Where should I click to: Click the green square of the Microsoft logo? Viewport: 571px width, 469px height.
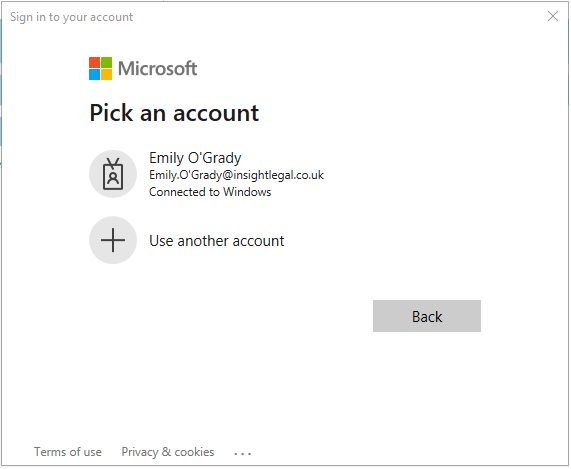click(x=106, y=62)
